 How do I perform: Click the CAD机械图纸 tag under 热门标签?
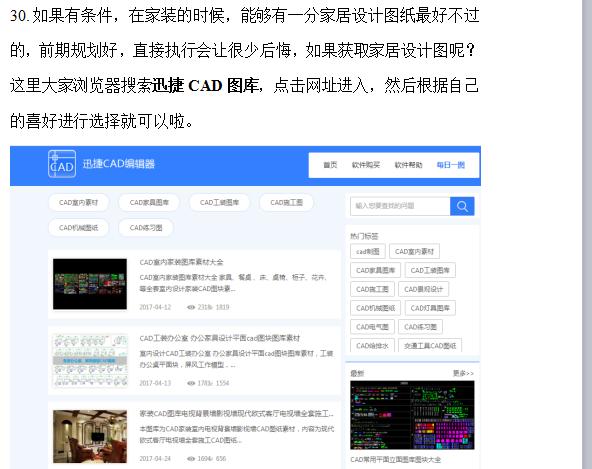click(x=375, y=308)
